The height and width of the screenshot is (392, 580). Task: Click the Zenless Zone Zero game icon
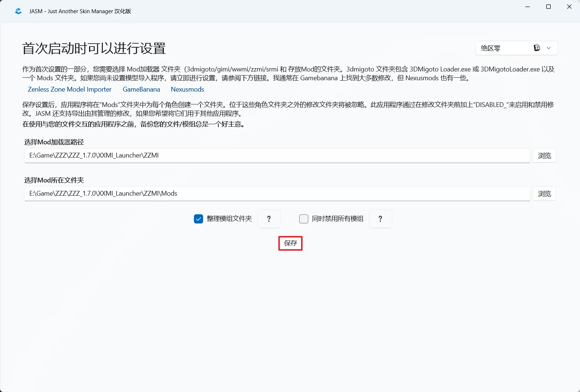coord(537,48)
